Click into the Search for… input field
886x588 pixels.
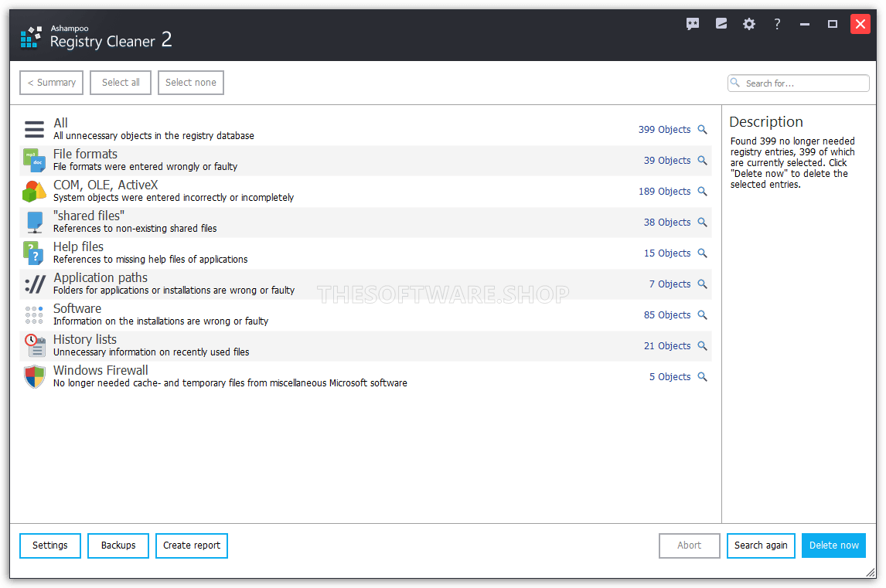click(799, 83)
